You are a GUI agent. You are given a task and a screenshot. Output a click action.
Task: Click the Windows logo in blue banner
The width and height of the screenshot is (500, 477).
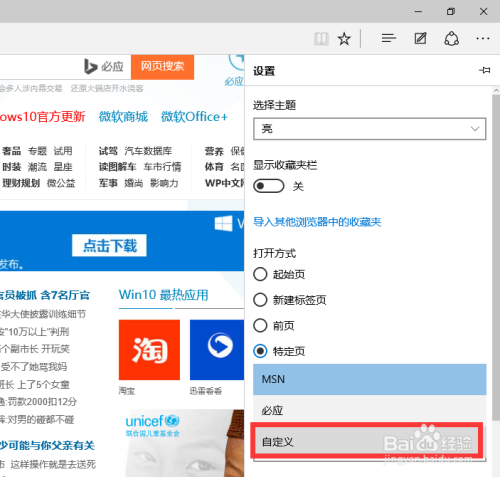coord(223,223)
